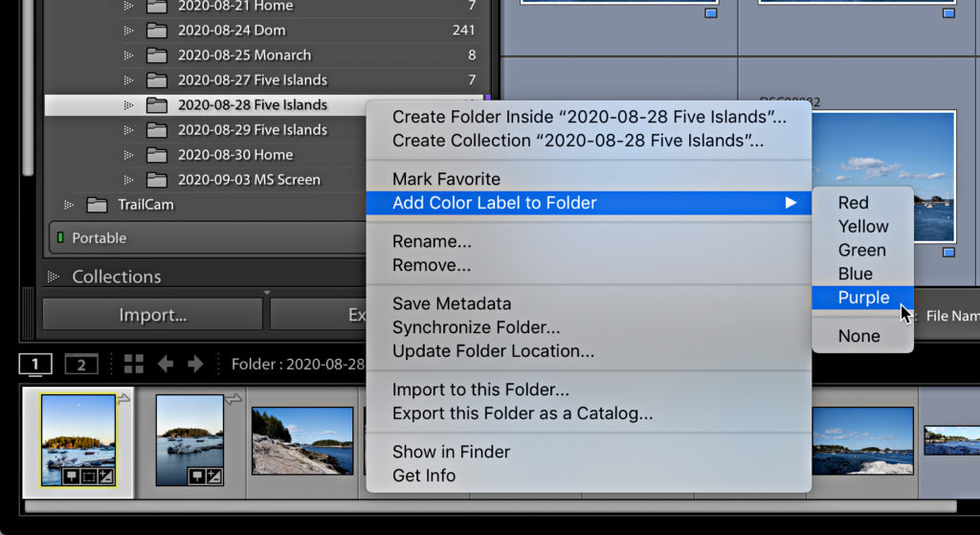Select main window display button 1
Image resolution: width=980 pixels, height=535 pixels.
pyautogui.click(x=35, y=365)
